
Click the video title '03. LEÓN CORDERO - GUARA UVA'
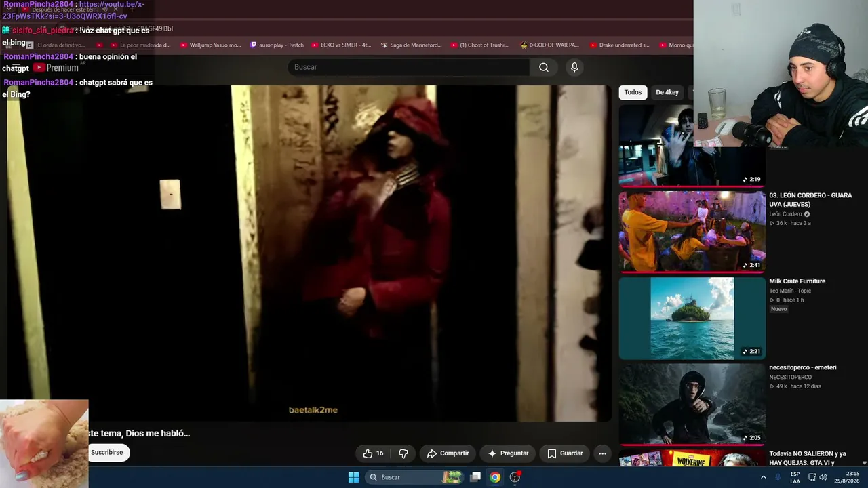point(810,200)
